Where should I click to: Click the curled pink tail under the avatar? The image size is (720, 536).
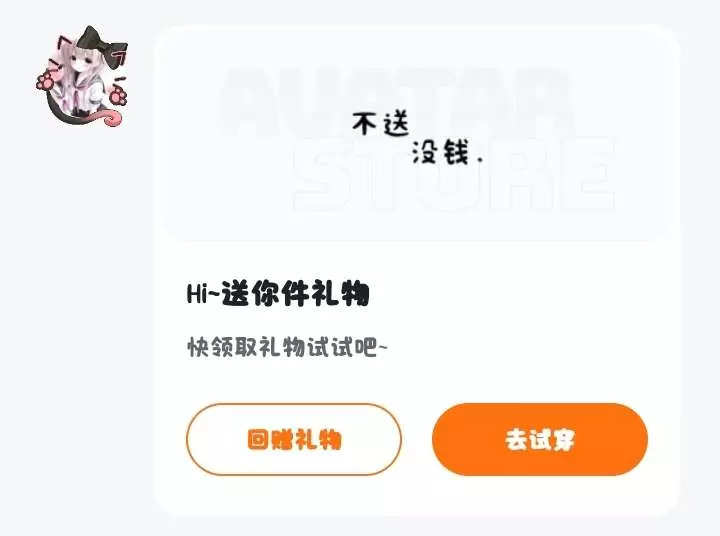click(x=110, y=118)
